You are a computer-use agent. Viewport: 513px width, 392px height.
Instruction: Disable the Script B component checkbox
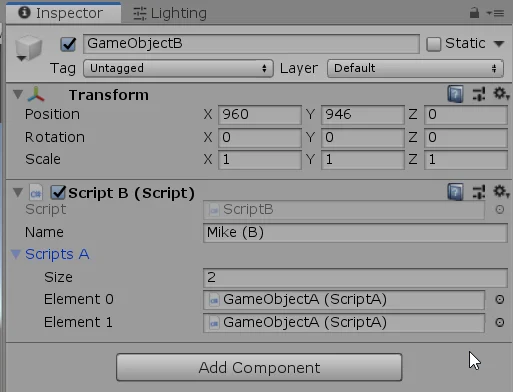pyautogui.click(x=58, y=192)
